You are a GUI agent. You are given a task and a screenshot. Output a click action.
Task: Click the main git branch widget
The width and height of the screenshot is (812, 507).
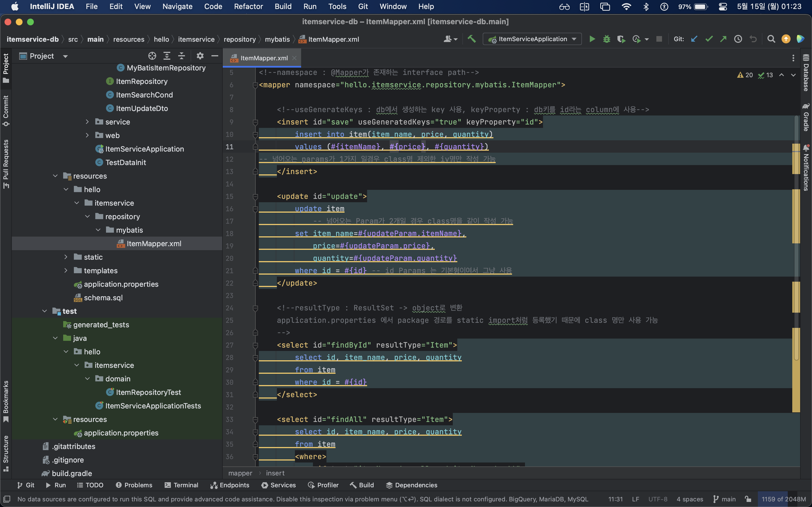tap(725, 499)
